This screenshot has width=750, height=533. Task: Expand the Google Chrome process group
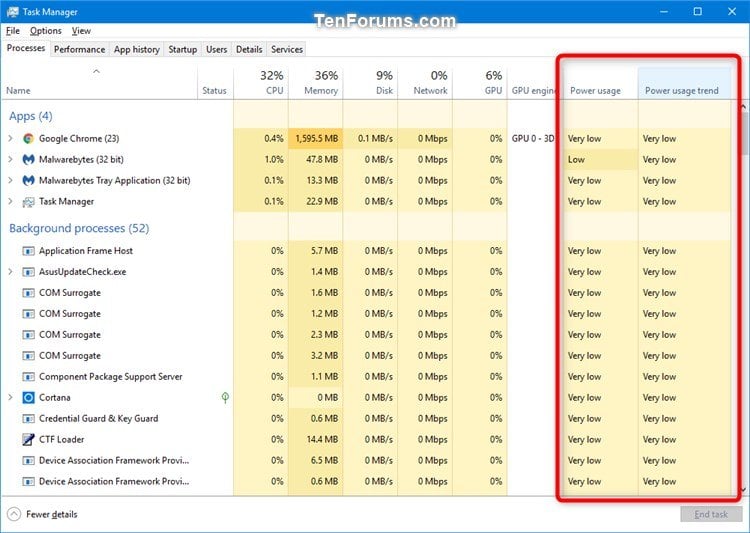(x=11, y=139)
